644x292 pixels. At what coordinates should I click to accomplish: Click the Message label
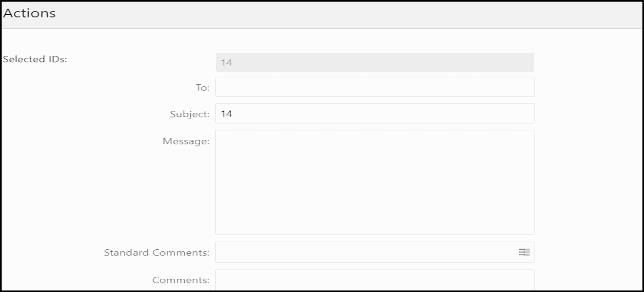tap(186, 141)
